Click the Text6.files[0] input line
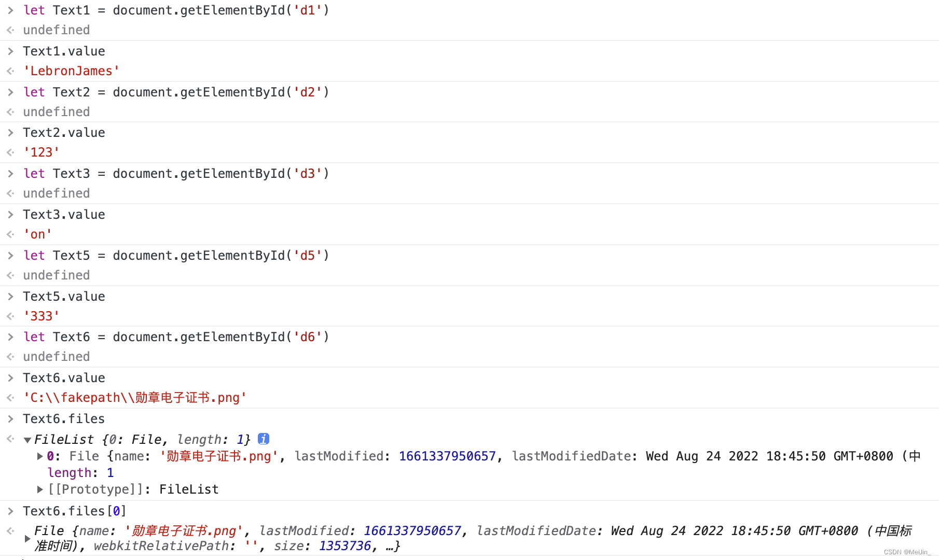This screenshot has height=560, width=939. click(x=75, y=511)
